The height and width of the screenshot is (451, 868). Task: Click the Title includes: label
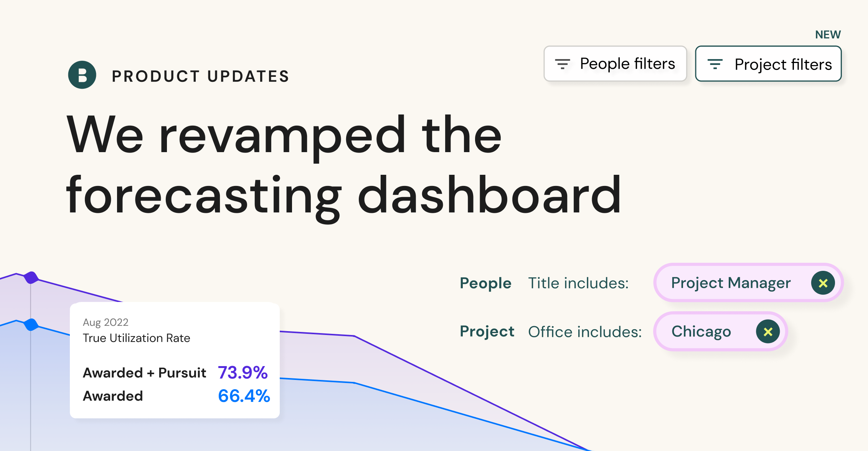(x=578, y=283)
